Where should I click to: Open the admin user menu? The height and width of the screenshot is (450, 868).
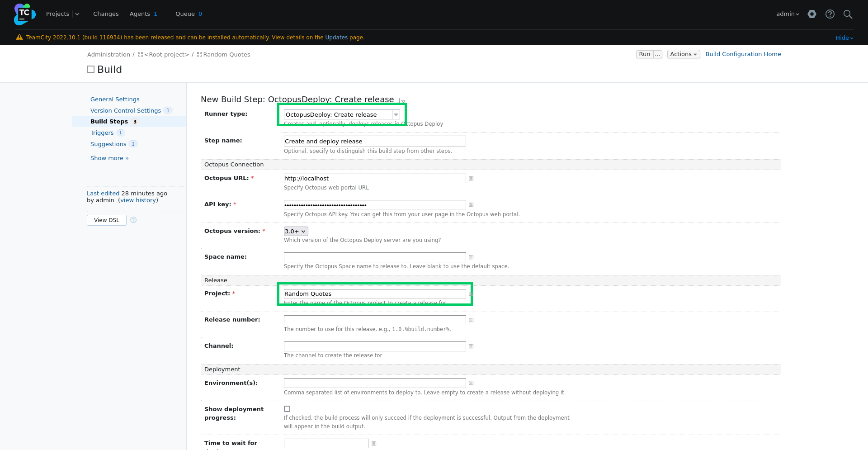point(788,14)
